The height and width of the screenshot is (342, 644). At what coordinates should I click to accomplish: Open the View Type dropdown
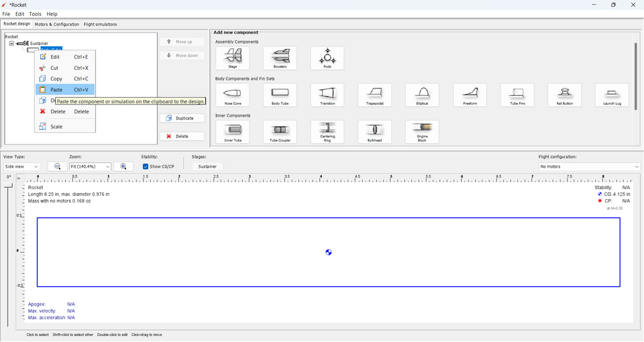pyautogui.click(x=21, y=166)
